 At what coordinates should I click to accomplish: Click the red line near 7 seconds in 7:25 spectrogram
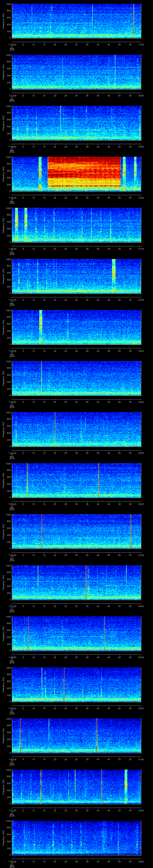pos(28,480)
